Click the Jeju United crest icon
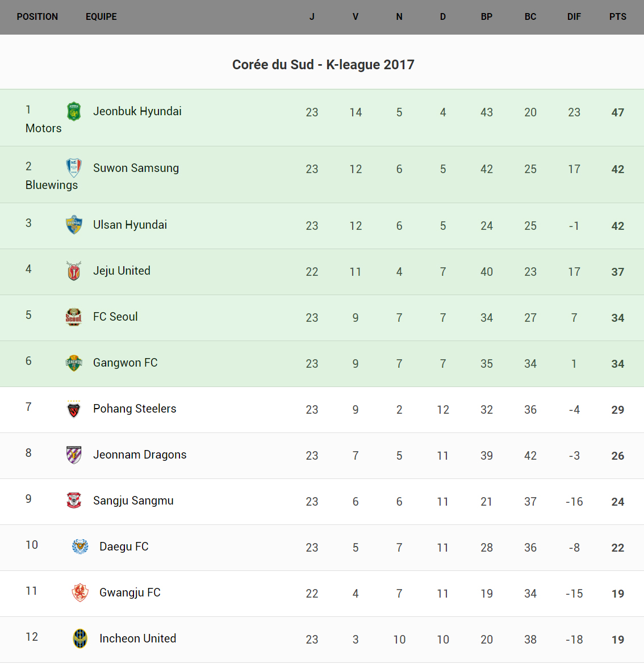This screenshot has height=664, width=644. tap(74, 271)
